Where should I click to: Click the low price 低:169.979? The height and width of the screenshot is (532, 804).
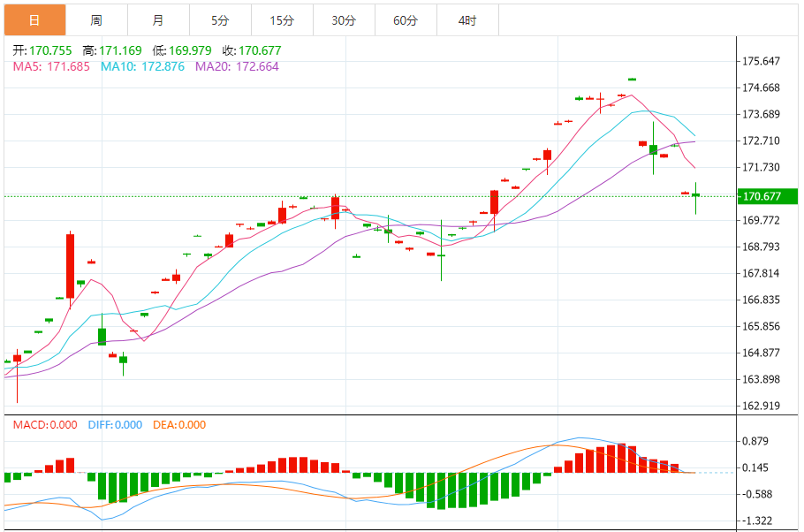click(x=182, y=50)
